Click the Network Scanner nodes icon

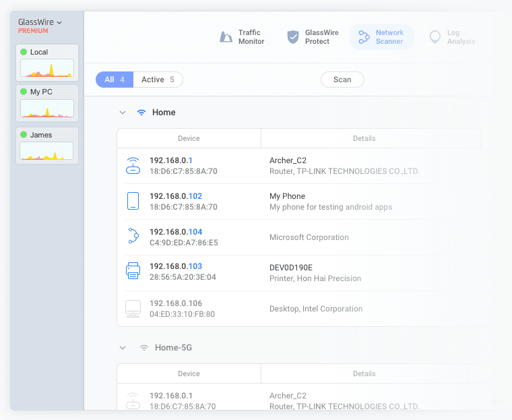point(364,37)
